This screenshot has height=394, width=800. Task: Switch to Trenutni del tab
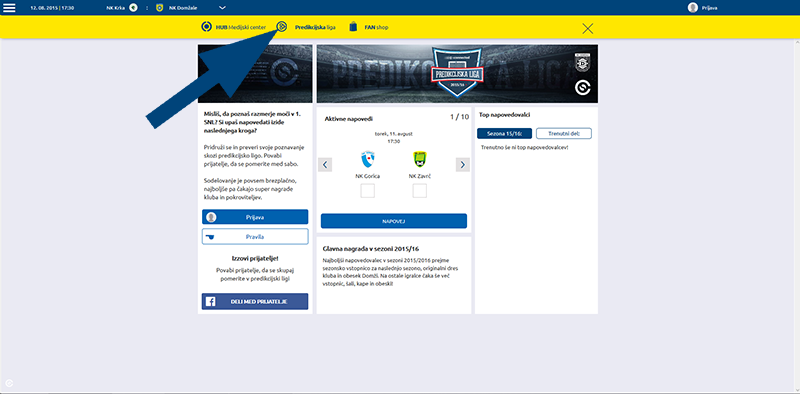tap(564, 134)
